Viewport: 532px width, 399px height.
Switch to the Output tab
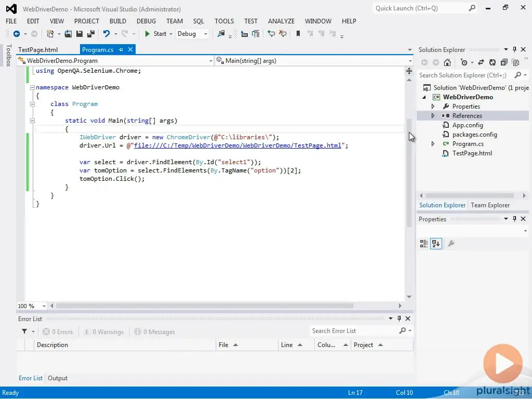[x=58, y=378]
